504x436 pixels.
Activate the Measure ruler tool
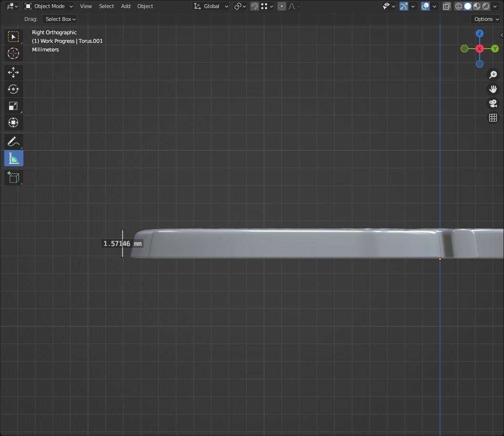pyautogui.click(x=13, y=158)
